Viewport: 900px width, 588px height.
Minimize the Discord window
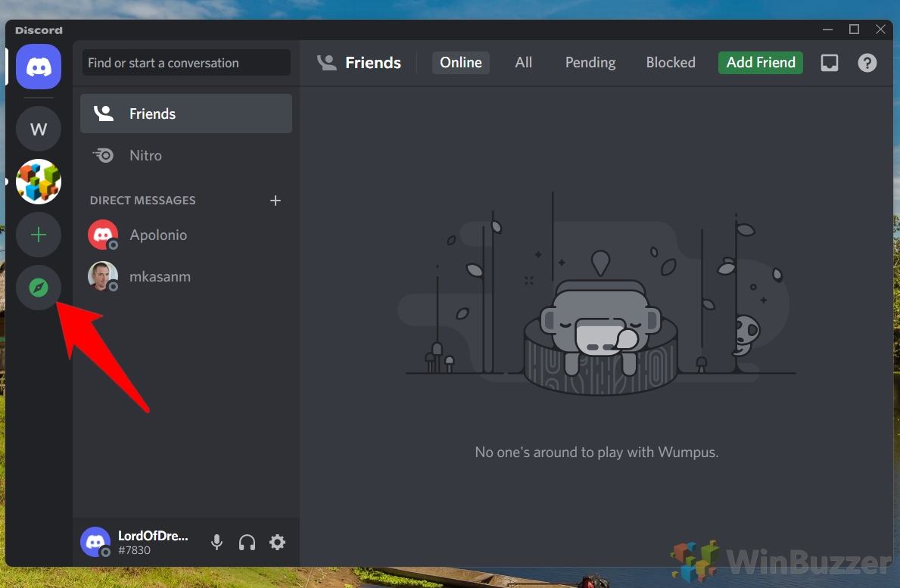click(x=827, y=30)
